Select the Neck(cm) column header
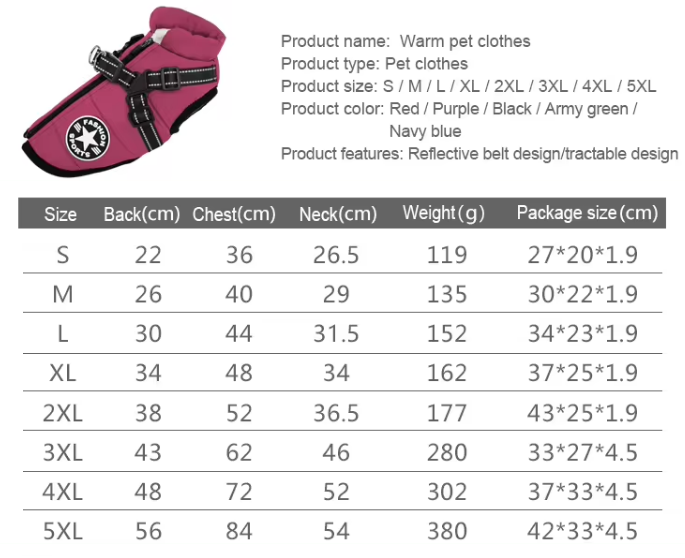 point(338,214)
